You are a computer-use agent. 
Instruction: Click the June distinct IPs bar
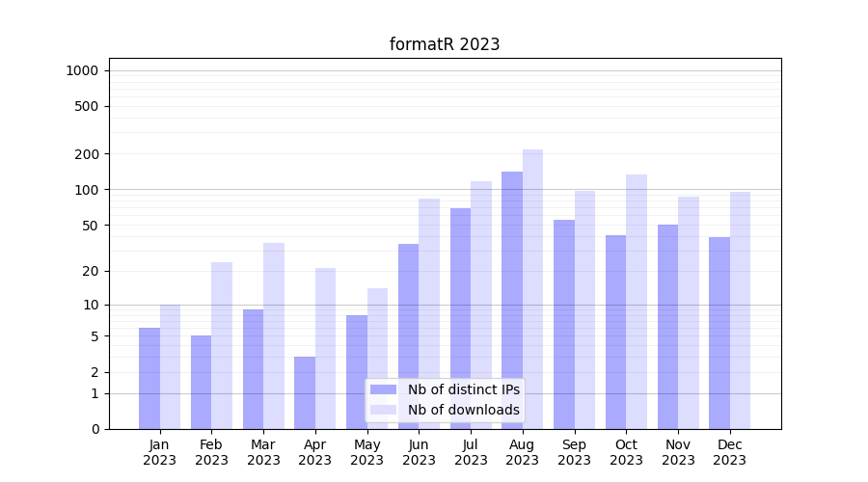408,336
